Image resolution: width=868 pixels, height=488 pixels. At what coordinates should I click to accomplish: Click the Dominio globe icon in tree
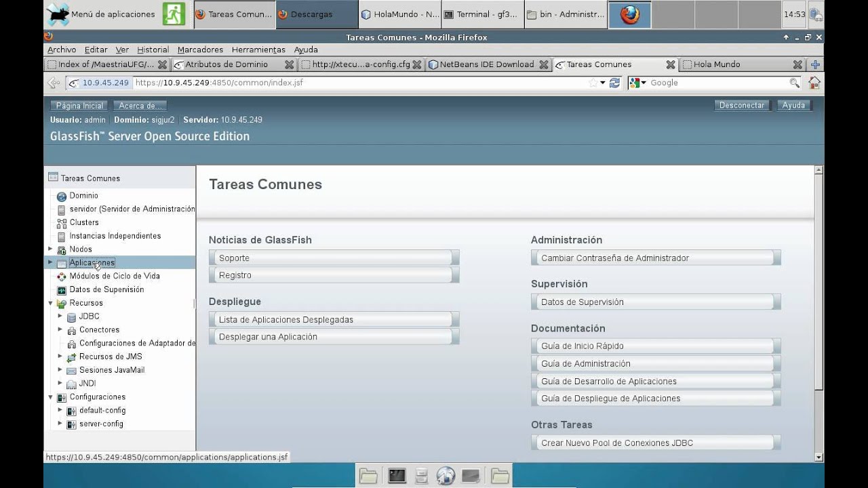pos(62,196)
